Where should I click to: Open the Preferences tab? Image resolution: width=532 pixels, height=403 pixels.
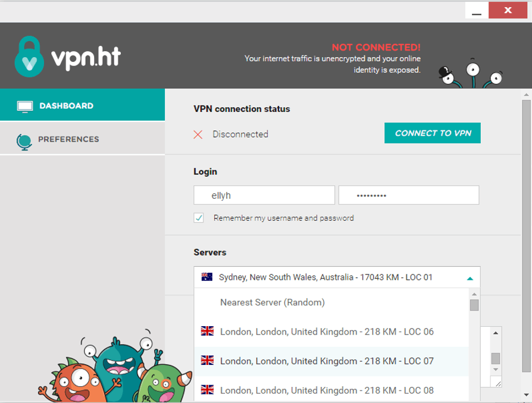coord(83,139)
